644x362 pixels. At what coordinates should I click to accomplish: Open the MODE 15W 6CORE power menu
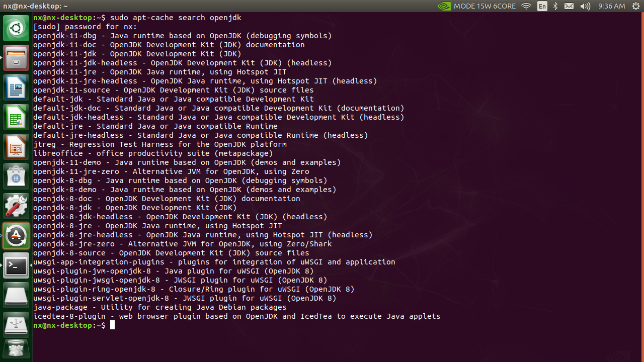(x=485, y=6)
